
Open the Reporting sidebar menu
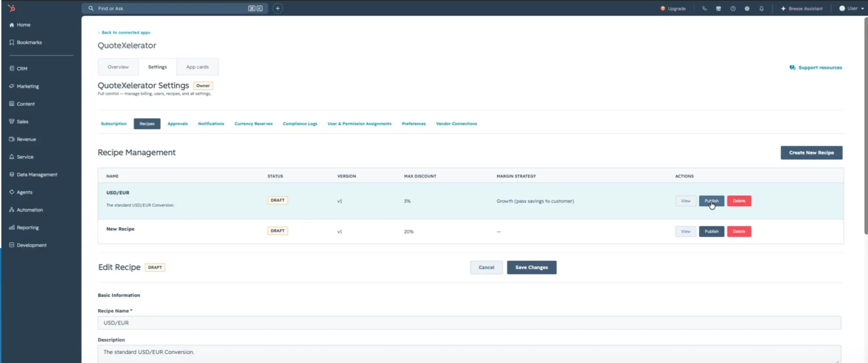coord(24,227)
